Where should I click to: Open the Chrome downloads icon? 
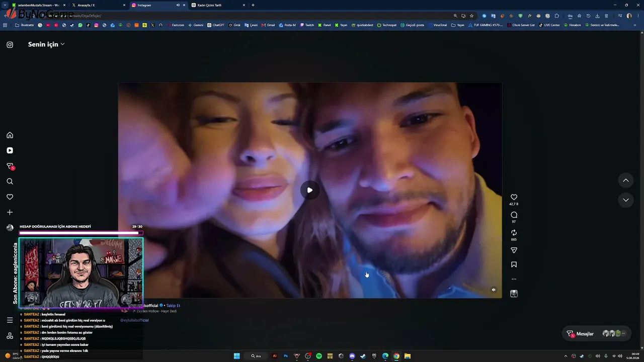point(597,16)
